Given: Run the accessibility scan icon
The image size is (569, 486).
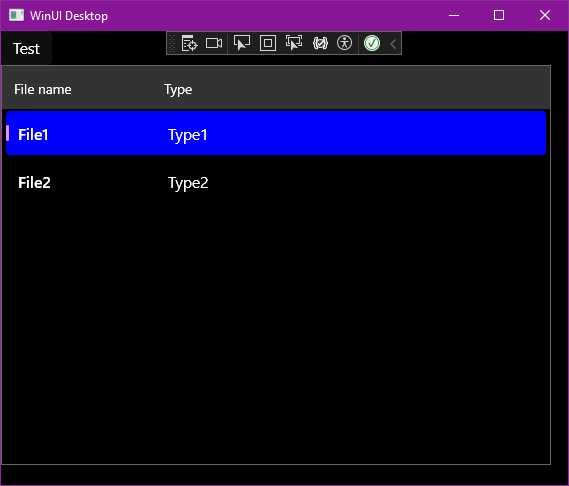Looking at the screenshot, I should [344, 43].
